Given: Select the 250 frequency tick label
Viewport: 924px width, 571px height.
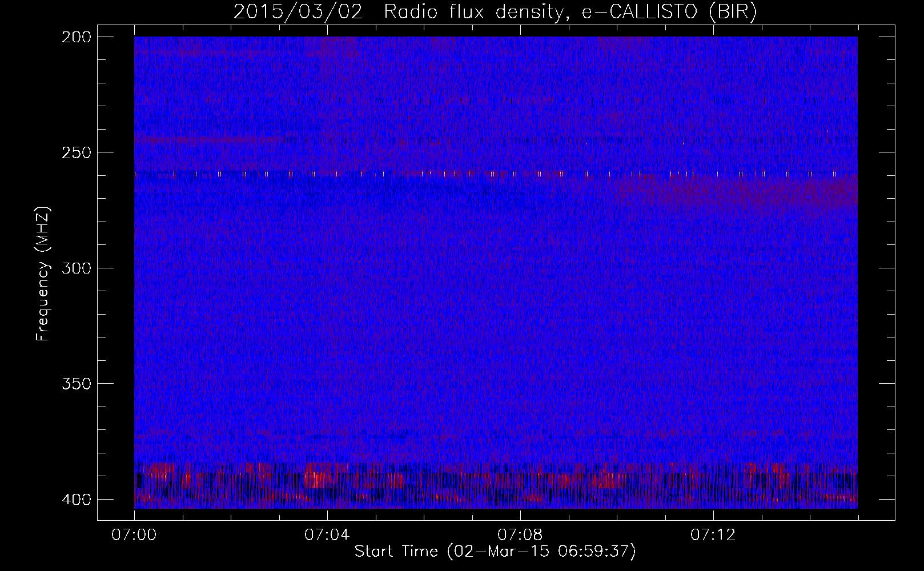Looking at the screenshot, I should click(76, 152).
